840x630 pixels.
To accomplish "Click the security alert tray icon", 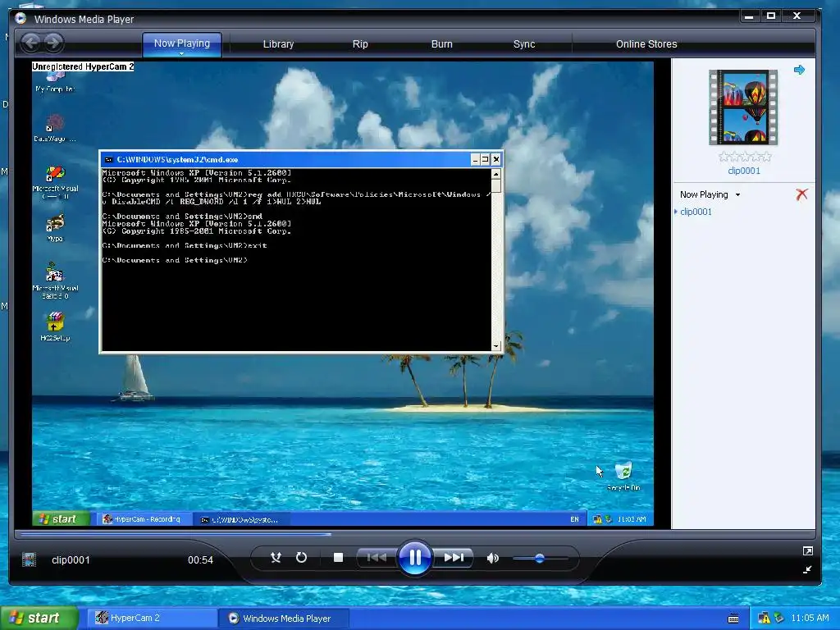I will pyautogui.click(x=764, y=619).
